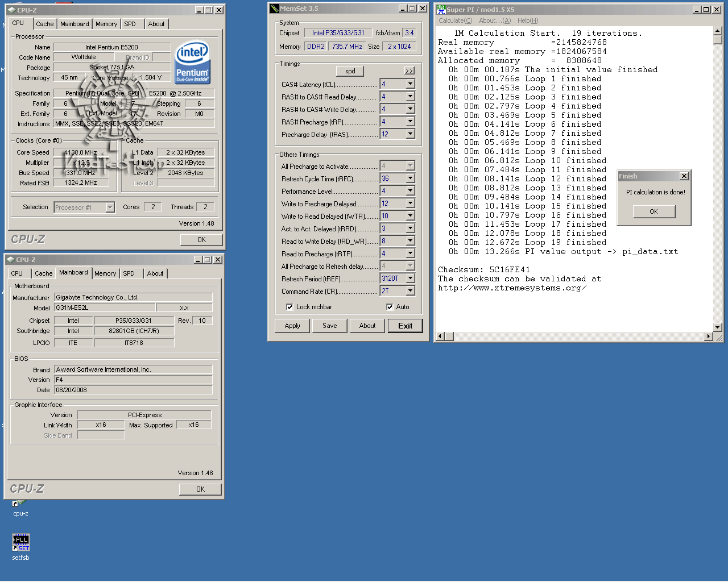The width and height of the screenshot is (728, 582).
Task: Click the Apply button in MemSet
Action: (292, 326)
